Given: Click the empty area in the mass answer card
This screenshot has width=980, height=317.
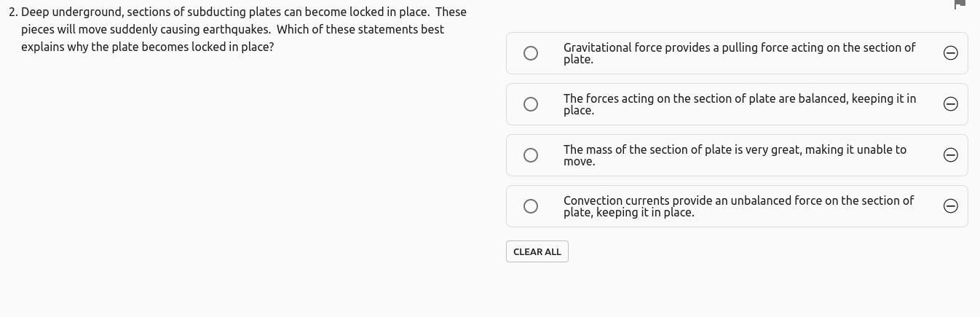Looking at the screenshot, I should [764, 166].
